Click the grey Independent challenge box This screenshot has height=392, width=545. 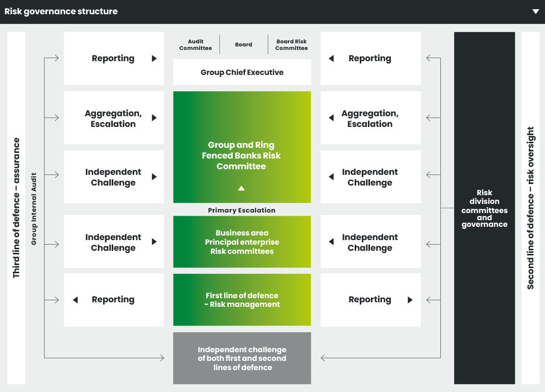click(242, 358)
